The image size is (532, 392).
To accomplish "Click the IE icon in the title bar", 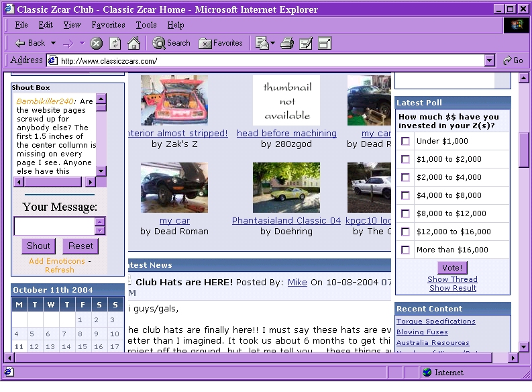I will [9, 9].
